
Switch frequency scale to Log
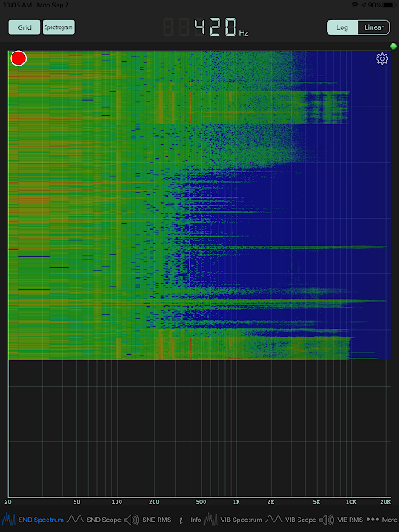click(x=342, y=27)
